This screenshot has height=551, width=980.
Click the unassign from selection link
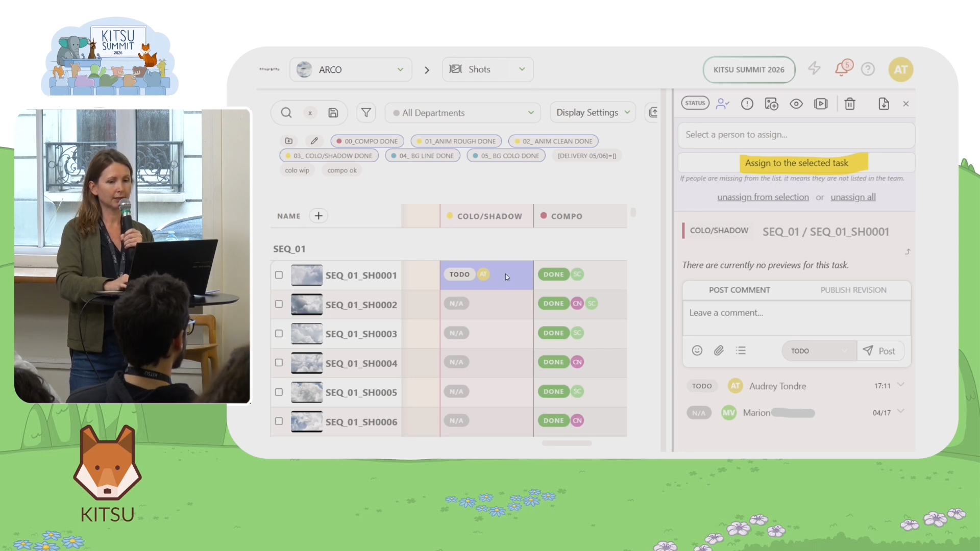[x=763, y=197]
